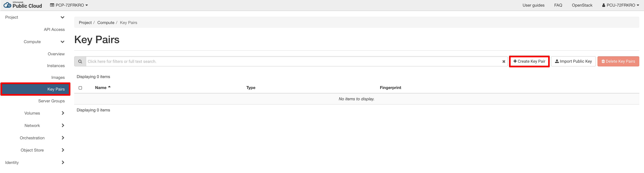Expand the Volumes sidebar section
The height and width of the screenshot is (173, 644).
[x=44, y=113]
